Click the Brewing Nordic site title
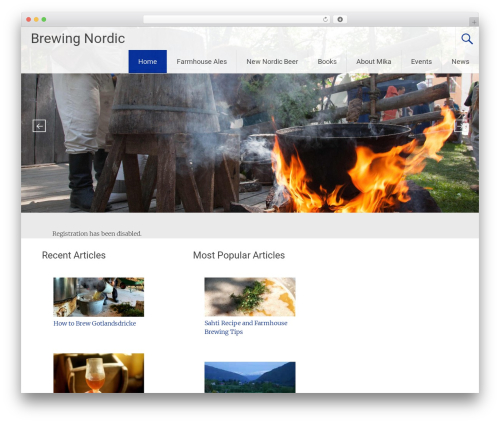 (x=78, y=39)
